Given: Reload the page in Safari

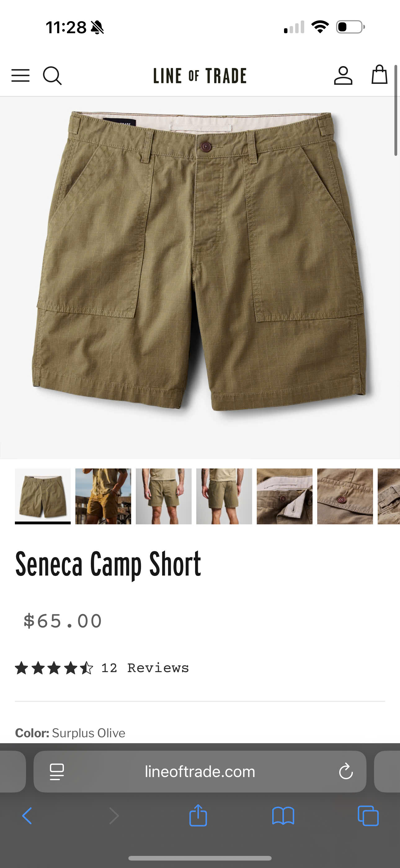Looking at the screenshot, I should [346, 771].
